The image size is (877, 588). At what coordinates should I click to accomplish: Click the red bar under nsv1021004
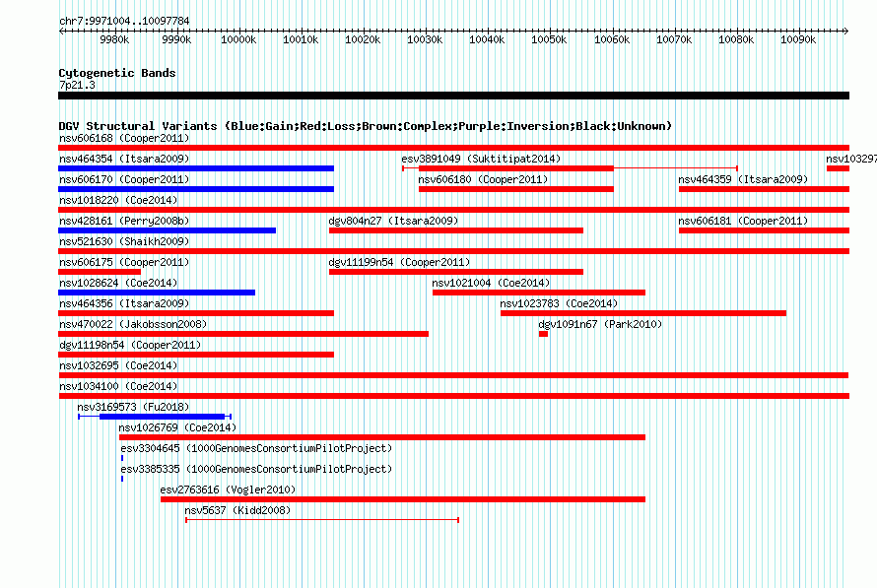pyautogui.click(x=539, y=293)
